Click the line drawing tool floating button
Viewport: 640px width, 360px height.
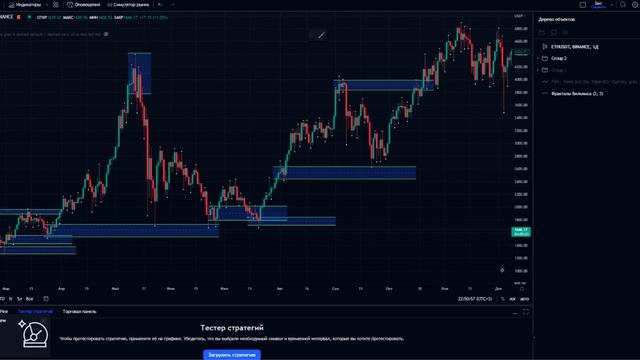pos(321,35)
